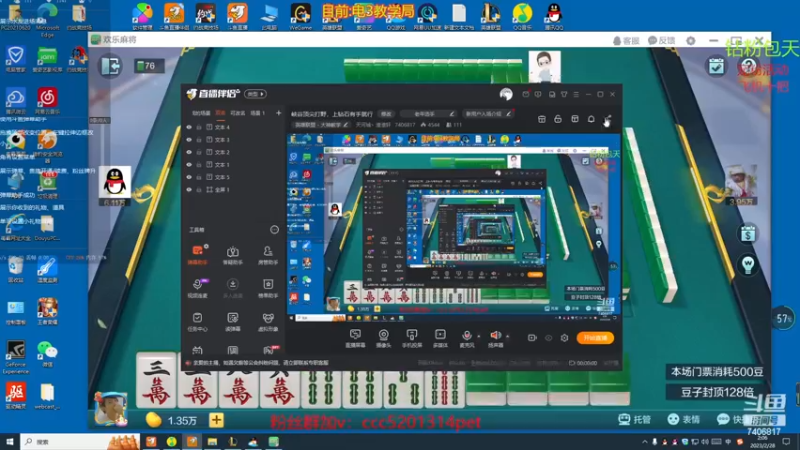Click the lightbulb hint icon in mahjong

click(748, 264)
